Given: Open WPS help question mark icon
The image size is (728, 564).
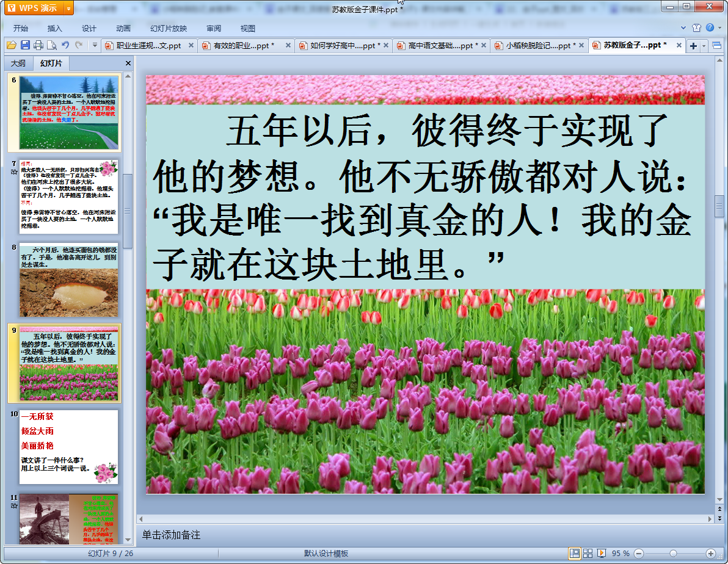Looking at the screenshot, I should coord(710,28).
